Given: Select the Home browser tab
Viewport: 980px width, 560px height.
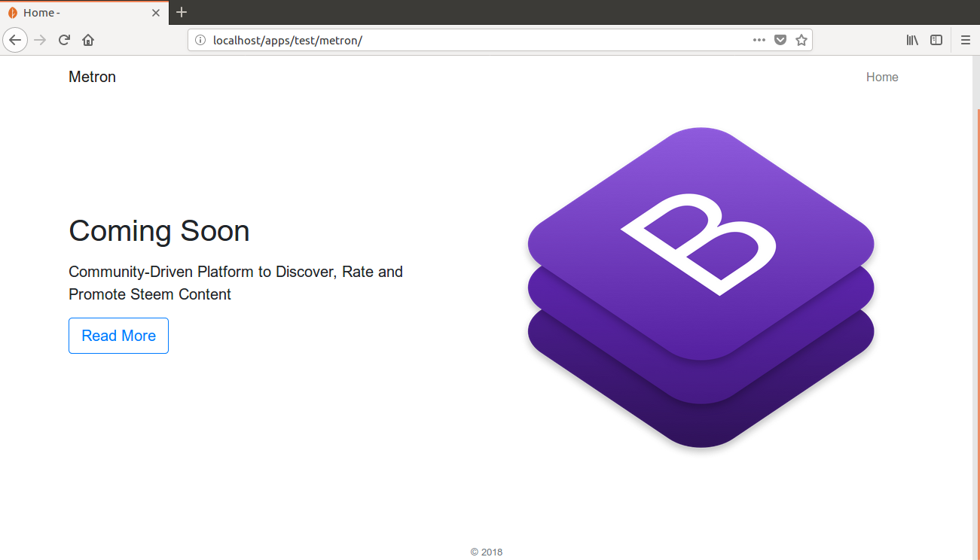Looking at the screenshot, I should click(x=84, y=13).
